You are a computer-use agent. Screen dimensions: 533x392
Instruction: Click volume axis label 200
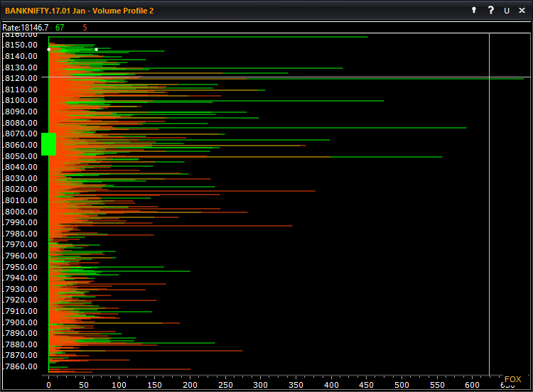click(x=190, y=385)
